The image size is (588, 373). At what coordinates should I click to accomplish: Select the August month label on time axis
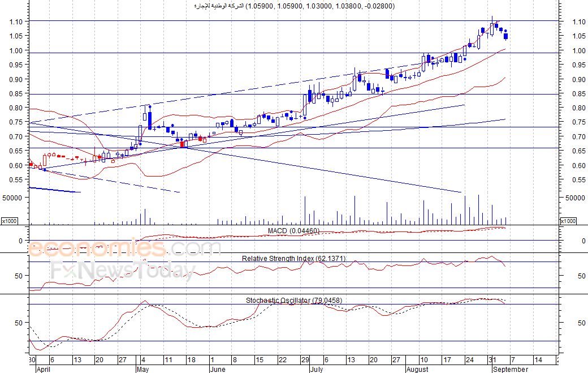pyautogui.click(x=417, y=369)
